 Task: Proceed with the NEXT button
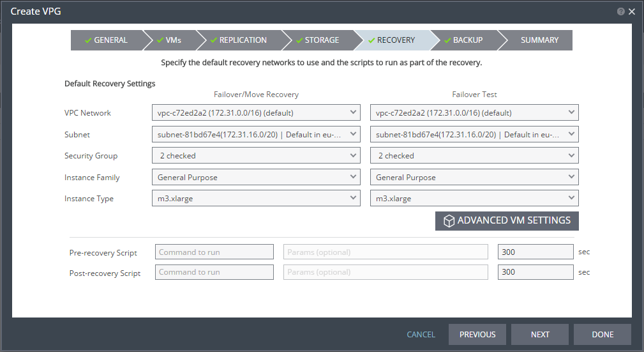[x=540, y=335]
